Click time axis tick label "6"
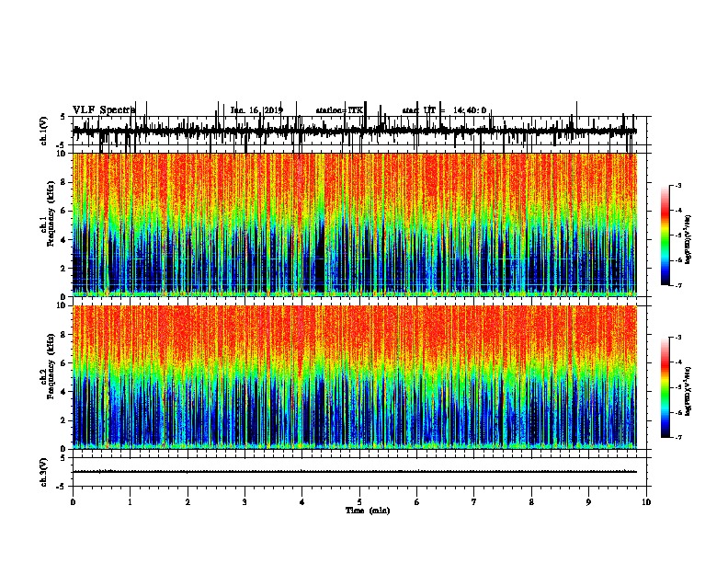 417,502
